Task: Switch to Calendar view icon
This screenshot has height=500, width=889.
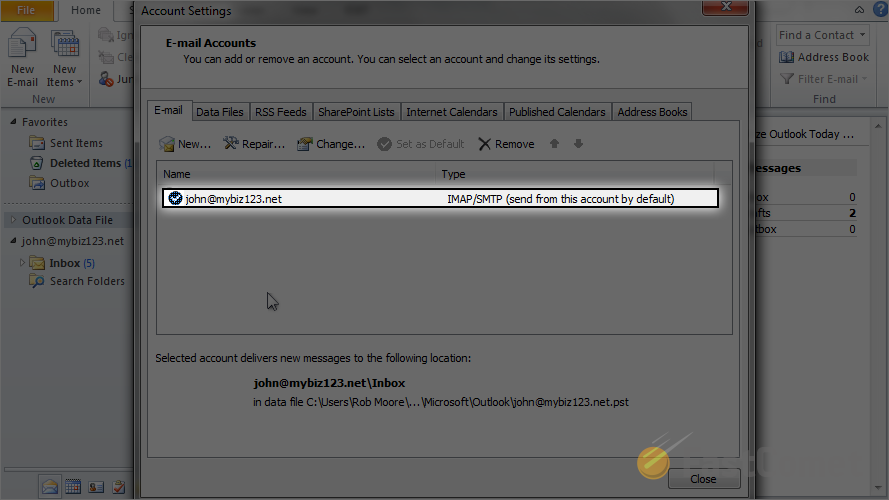Action: click(73, 486)
